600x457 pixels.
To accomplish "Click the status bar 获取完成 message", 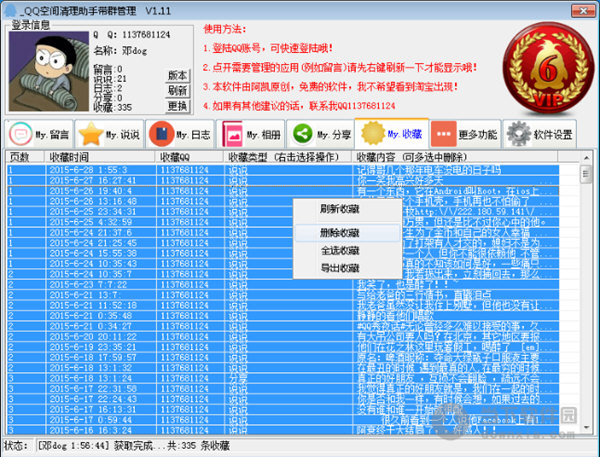I will [134, 446].
